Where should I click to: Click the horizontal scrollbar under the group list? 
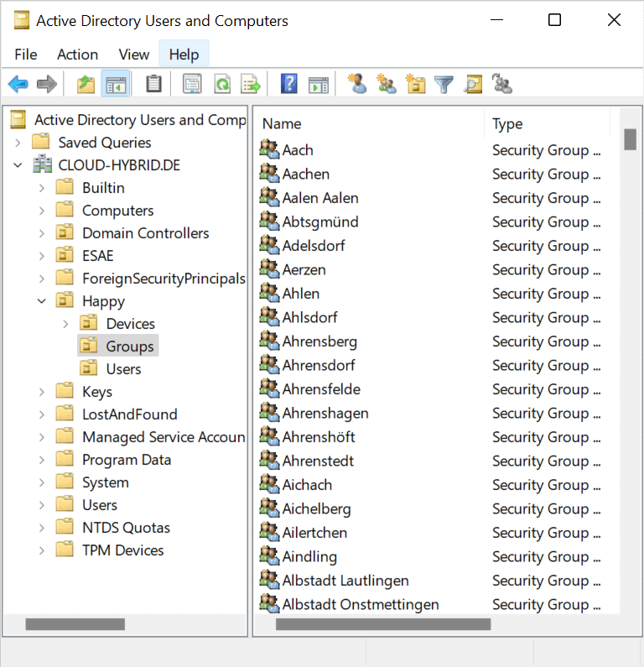(383, 624)
